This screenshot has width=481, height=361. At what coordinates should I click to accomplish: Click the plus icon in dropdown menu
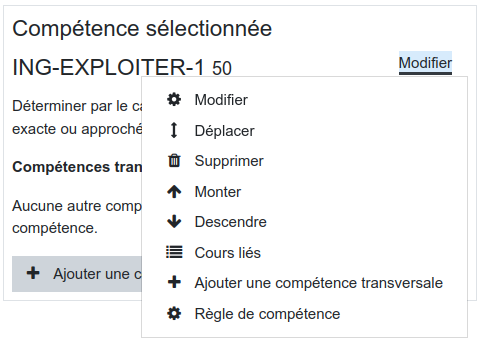click(x=174, y=282)
